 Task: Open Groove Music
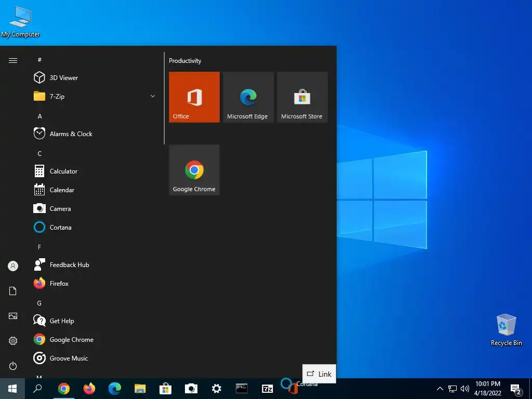[x=95, y=358]
